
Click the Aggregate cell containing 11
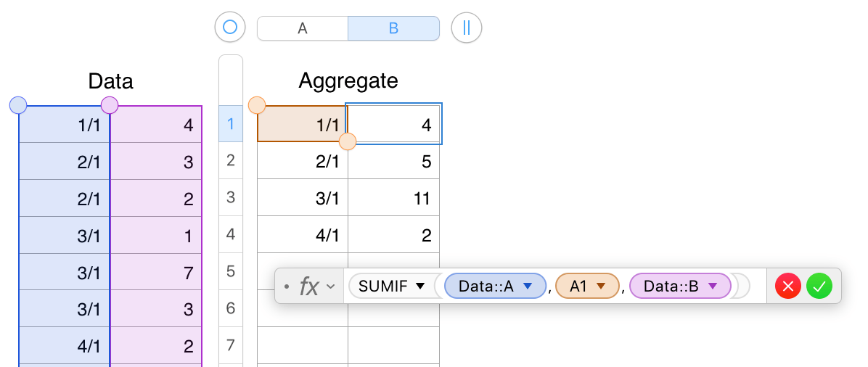point(393,198)
